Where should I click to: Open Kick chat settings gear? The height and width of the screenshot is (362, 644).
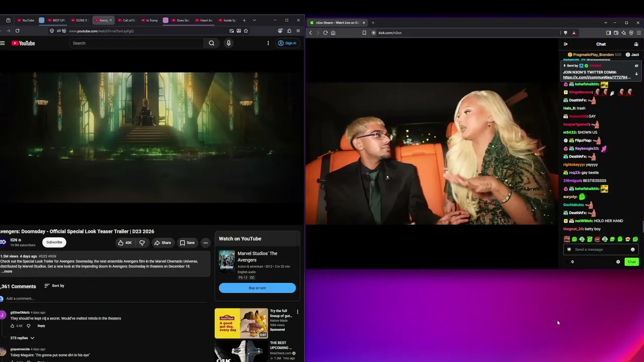tap(618, 262)
